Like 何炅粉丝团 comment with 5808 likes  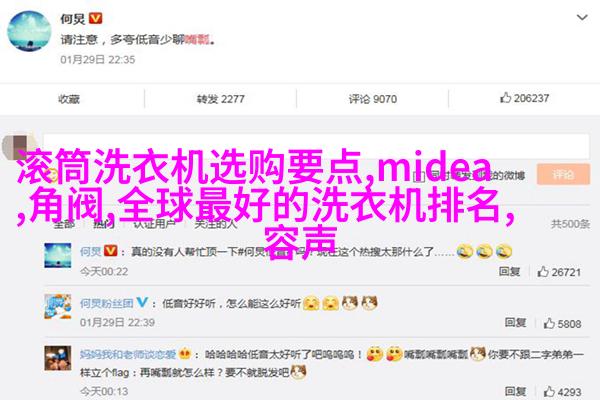point(562,323)
